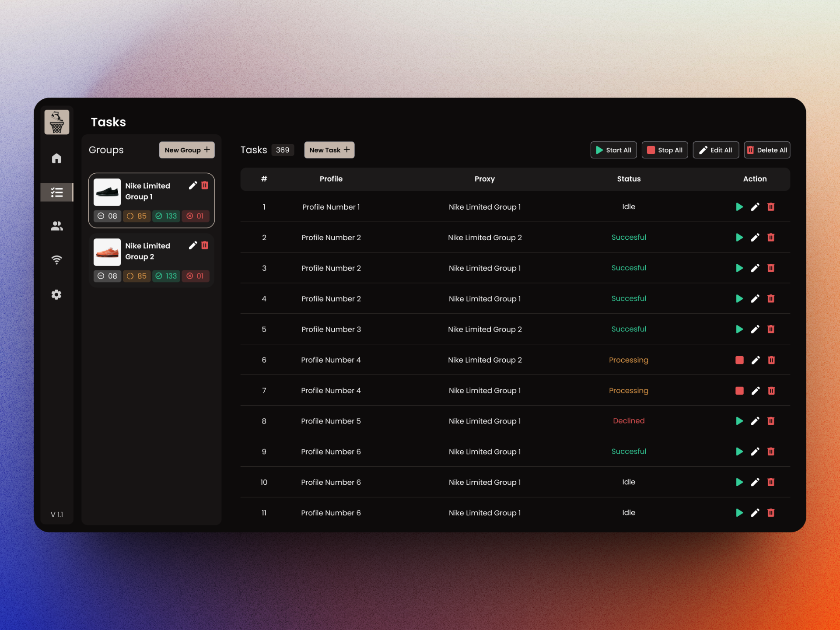Edit Nike Limited Group 1 with pencil icon
The width and height of the screenshot is (840, 630).
point(193,185)
